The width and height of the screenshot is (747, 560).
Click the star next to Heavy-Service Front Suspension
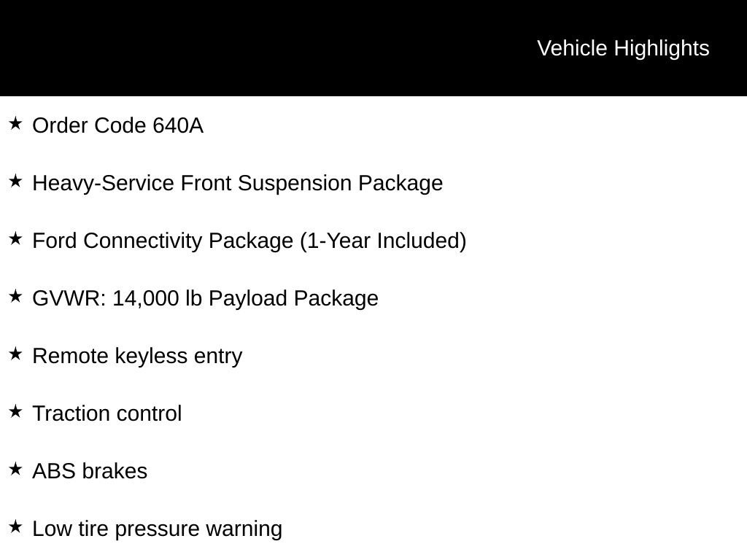tap(15, 181)
